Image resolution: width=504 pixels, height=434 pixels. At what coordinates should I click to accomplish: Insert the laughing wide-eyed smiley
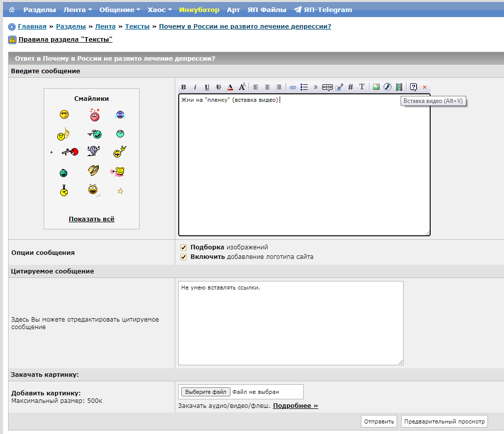[x=93, y=190]
